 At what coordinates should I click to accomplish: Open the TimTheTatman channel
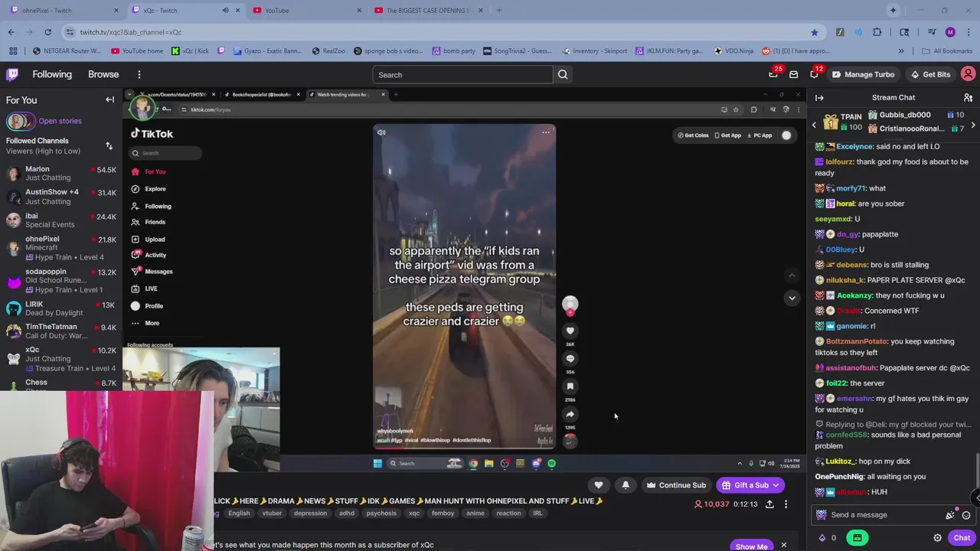click(61, 331)
